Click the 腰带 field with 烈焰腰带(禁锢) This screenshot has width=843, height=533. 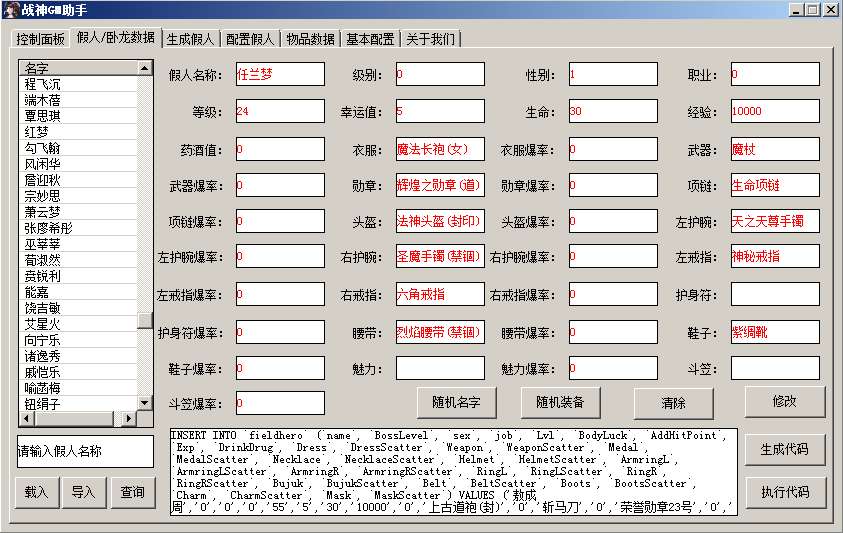coord(440,332)
